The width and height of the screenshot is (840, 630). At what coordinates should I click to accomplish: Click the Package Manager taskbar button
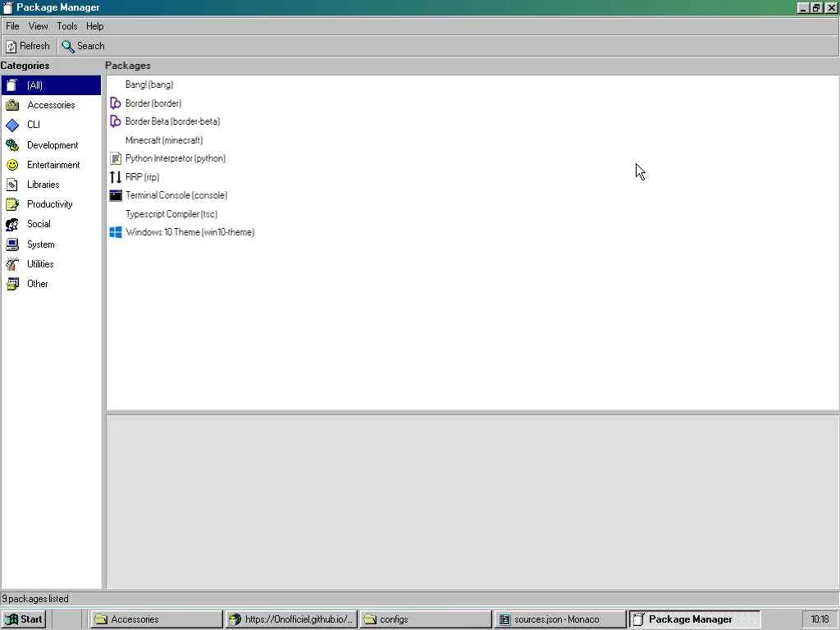(695, 619)
